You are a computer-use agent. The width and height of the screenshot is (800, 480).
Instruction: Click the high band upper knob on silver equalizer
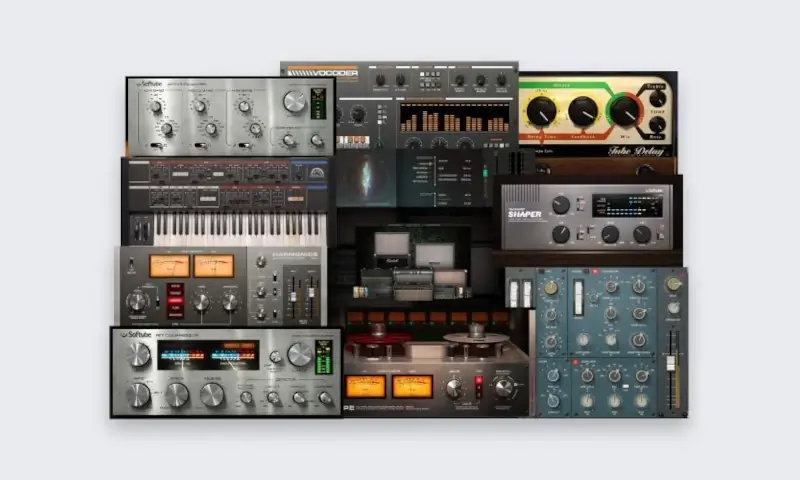click(244, 106)
